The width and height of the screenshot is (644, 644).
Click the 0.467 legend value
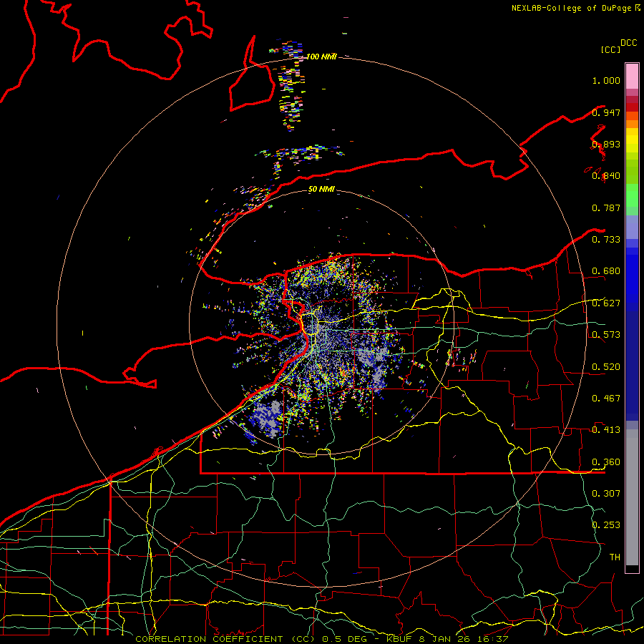[606, 398]
